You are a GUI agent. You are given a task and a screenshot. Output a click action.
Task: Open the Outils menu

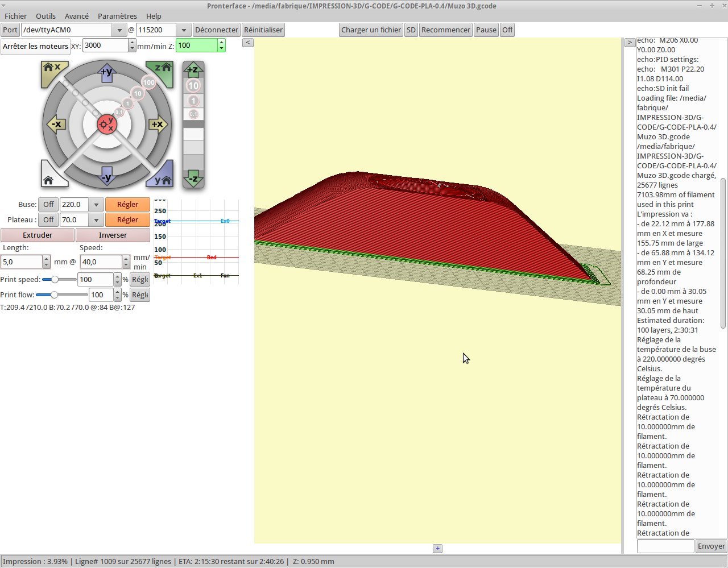coord(45,16)
